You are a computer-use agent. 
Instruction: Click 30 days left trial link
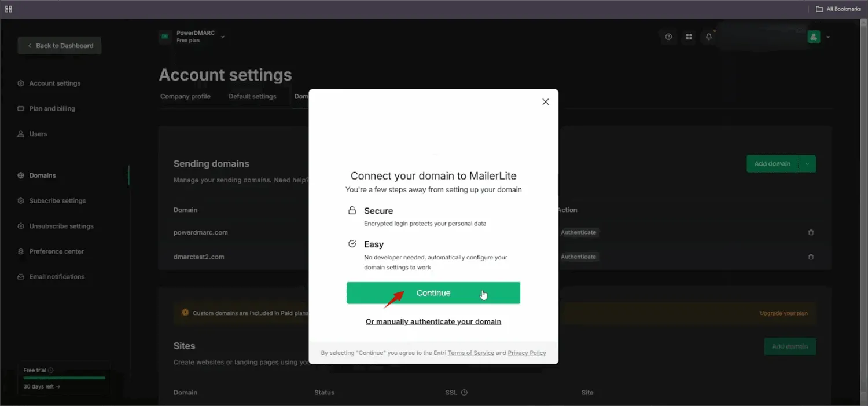(x=42, y=386)
